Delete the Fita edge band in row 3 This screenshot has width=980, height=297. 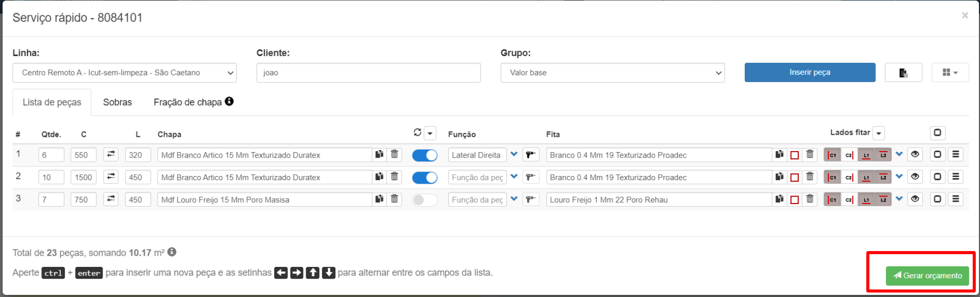(x=810, y=200)
